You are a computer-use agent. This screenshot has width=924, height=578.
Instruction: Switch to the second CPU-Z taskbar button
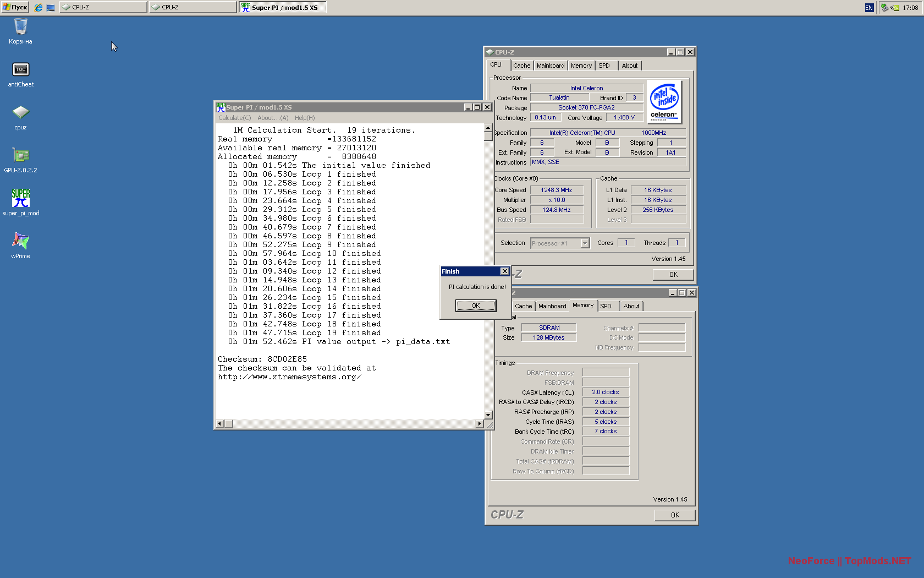coord(193,7)
